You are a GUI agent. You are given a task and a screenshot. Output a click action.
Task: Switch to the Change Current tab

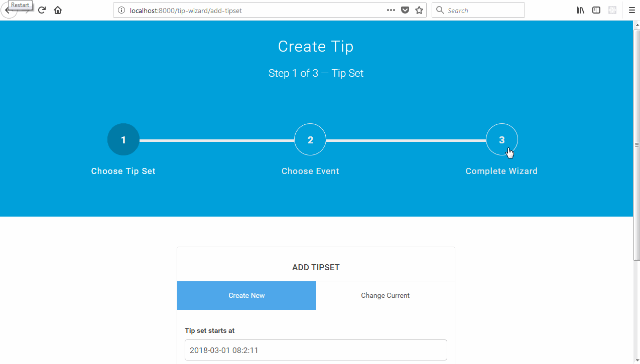385,295
